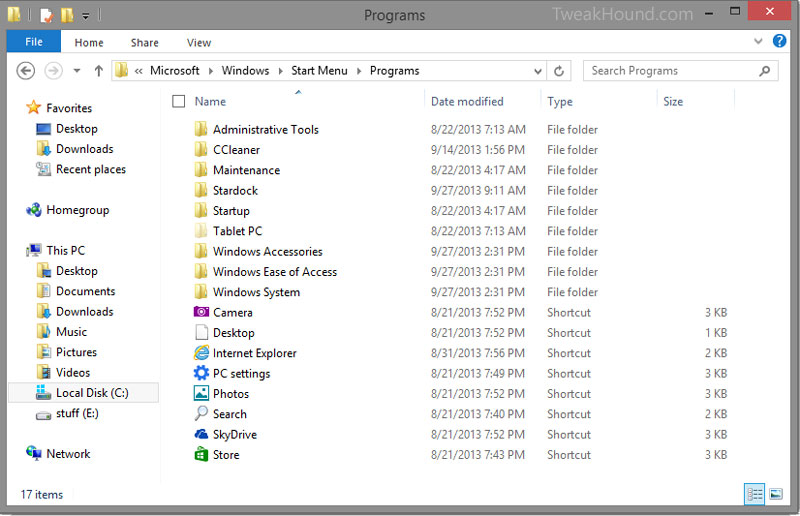Screen dimensions: 800x516
Task: Switch to details view layout icon
Action: click(755, 494)
